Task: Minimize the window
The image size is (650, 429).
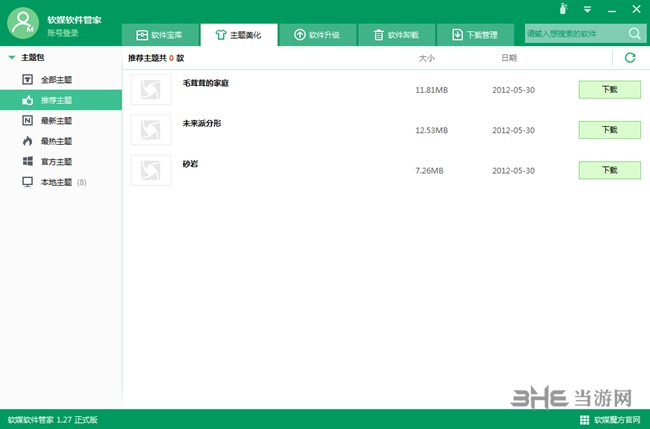Action: (x=612, y=10)
